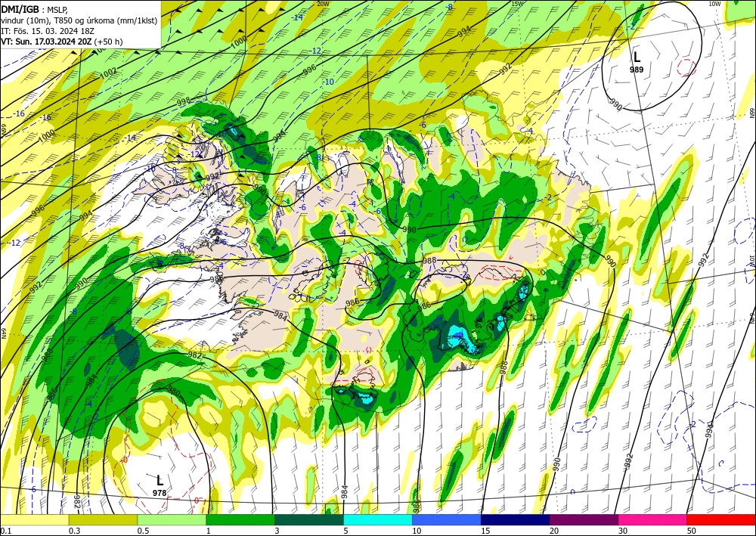Image resolution: width=756 pixels, height=536 pixels.
Task: Select the green 1–3 legend swatch
Action: pyautogui.click(x=240, y=519)
